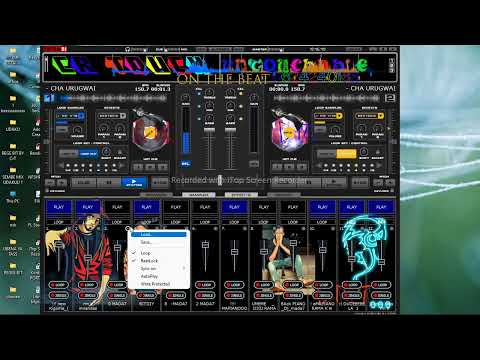This screenshot has height=360, width=480.
Task: Enable blue PFL button on left channel
Action: [x=185, y=164]
